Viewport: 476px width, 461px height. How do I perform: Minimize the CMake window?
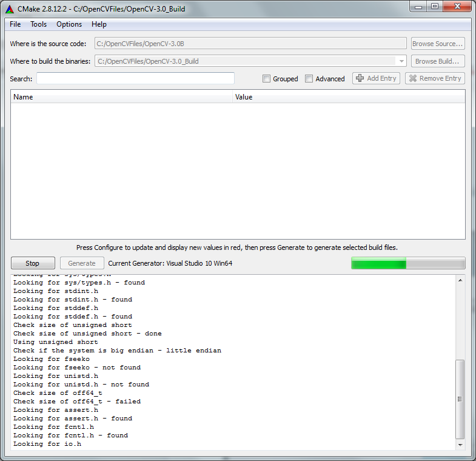[x=418, y=7]
